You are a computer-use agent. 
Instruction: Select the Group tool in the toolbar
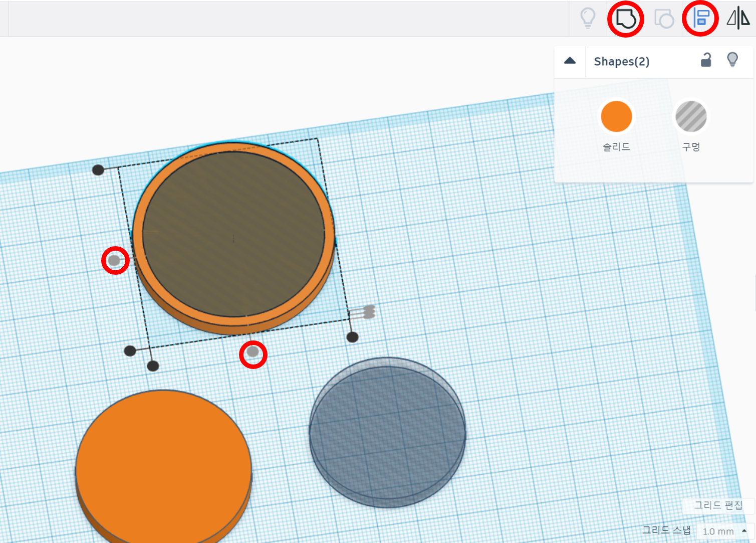tap(625, 19)
